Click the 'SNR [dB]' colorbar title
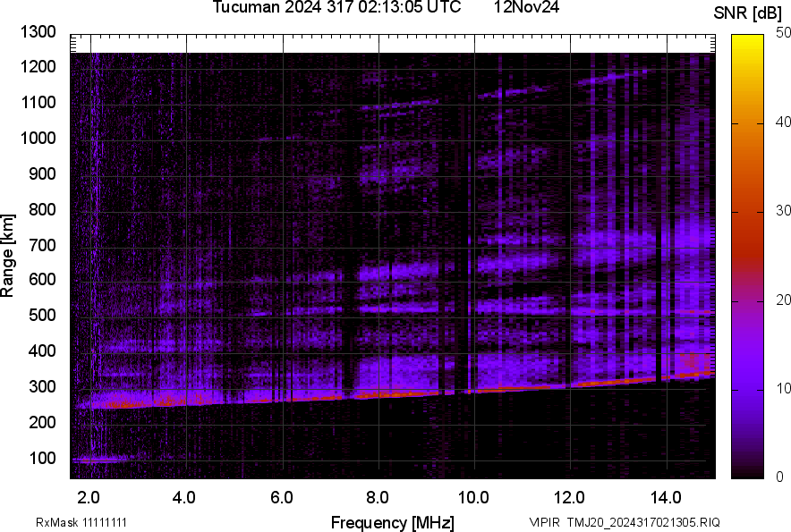Viewport: 791px width, 532px height. 748,13
